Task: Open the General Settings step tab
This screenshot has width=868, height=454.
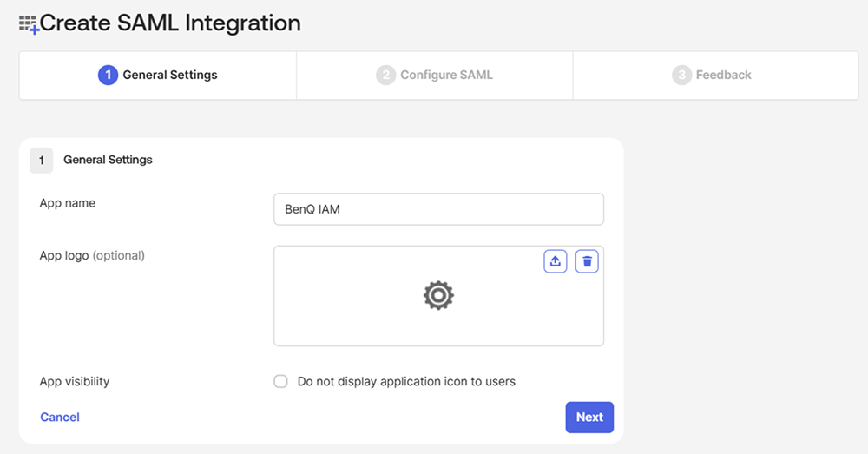Action: pos(158,76)
